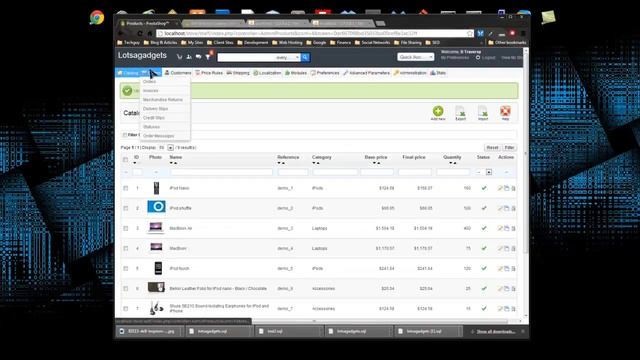Toggle green status checkmark for Belkin Leather Folio

(484, 289)
